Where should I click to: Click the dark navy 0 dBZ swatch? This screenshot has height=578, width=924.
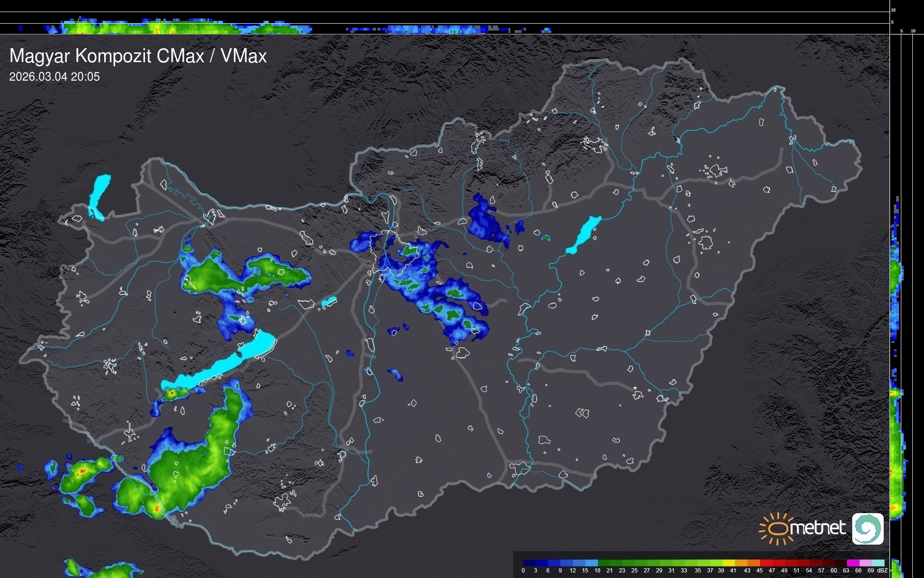coord(529,563)
